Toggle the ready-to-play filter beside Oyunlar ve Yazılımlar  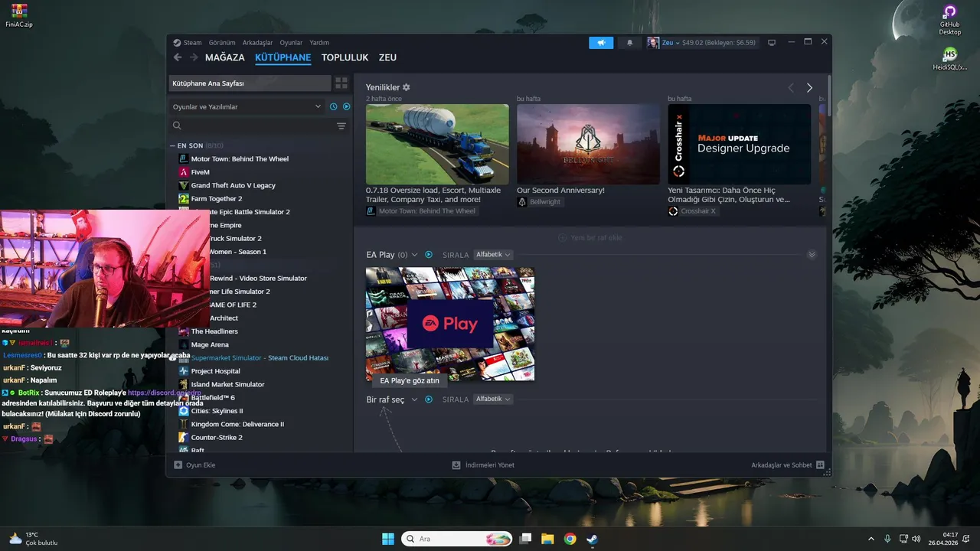[x=346, y=106]
